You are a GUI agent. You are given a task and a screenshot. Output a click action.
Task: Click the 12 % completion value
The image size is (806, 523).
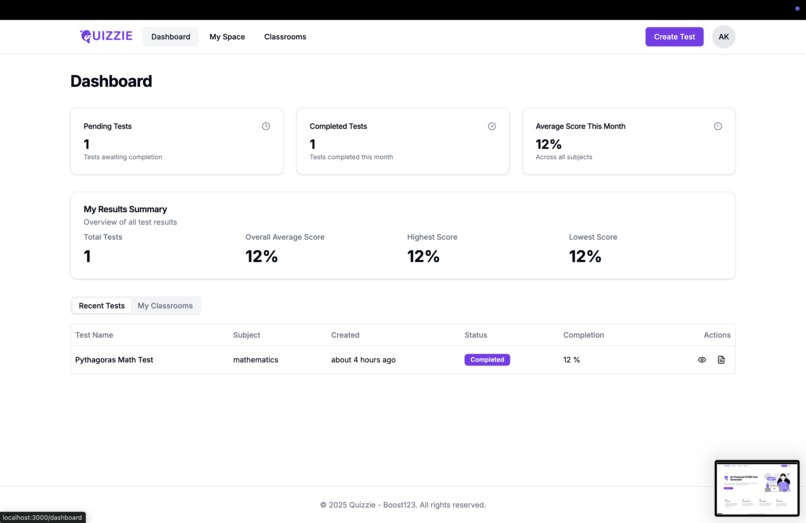571,359
